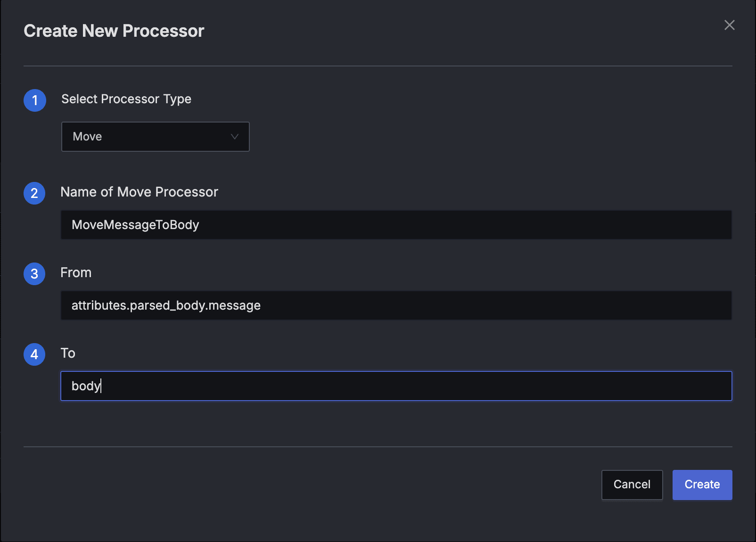The image size is (756, 542).
Task: Click the divider line below the title
Action: tap(378, 66)
